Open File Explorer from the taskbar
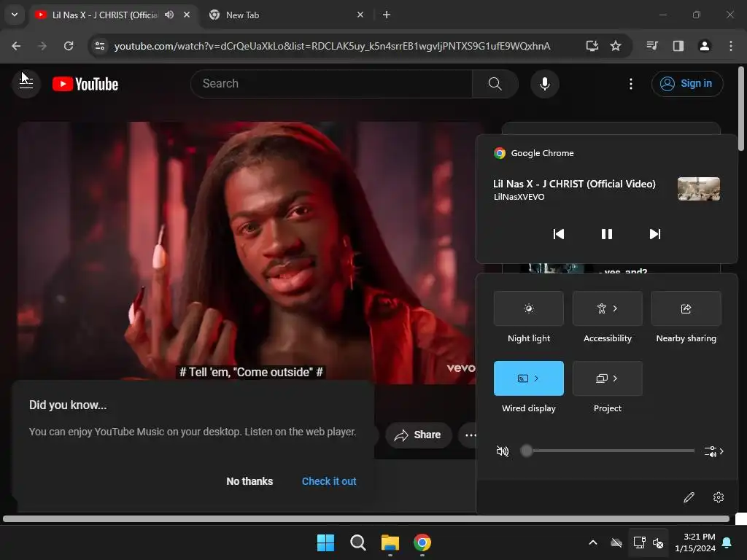Screen dimensions: 747x560 tap(390, 542)
